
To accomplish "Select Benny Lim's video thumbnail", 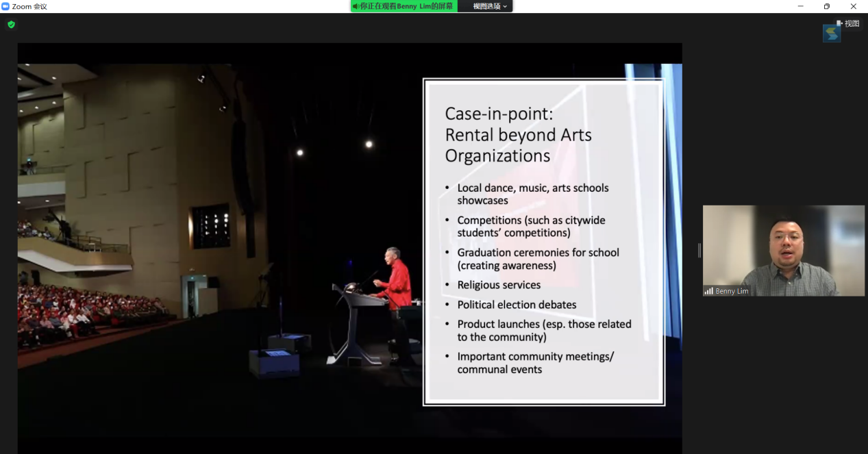I will pos(784,250).
